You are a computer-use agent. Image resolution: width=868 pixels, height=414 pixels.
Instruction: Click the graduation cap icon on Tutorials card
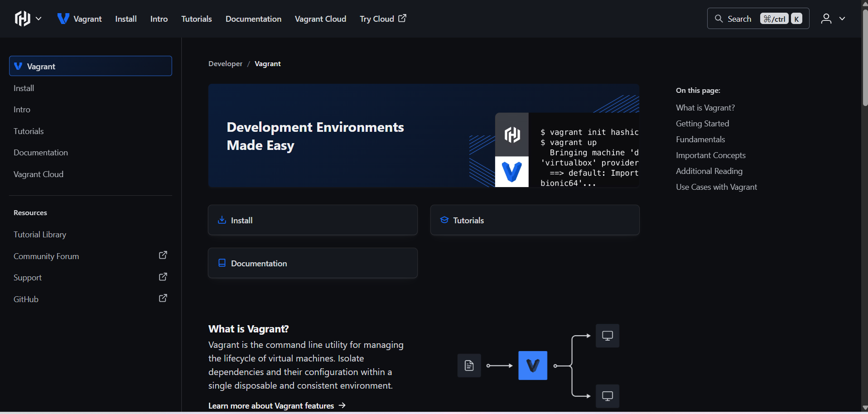coord(444,220)
